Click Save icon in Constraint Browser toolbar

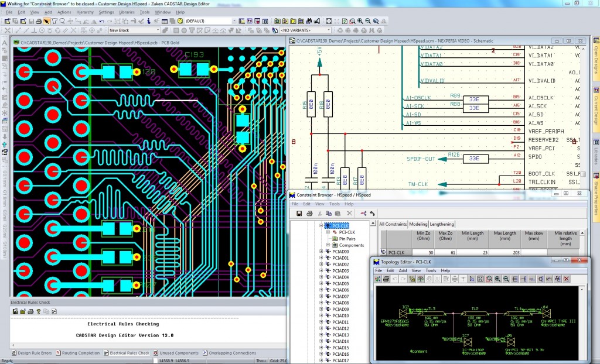coord(299,213)
